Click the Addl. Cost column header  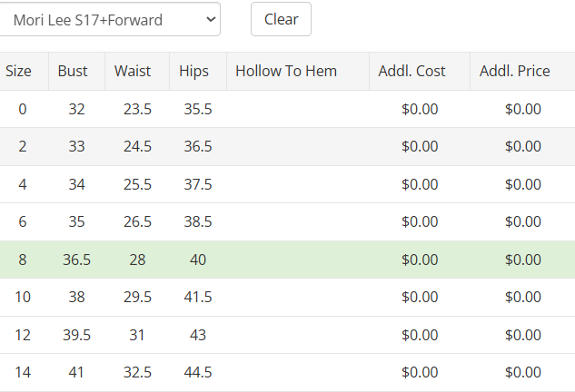click(418, 71)
